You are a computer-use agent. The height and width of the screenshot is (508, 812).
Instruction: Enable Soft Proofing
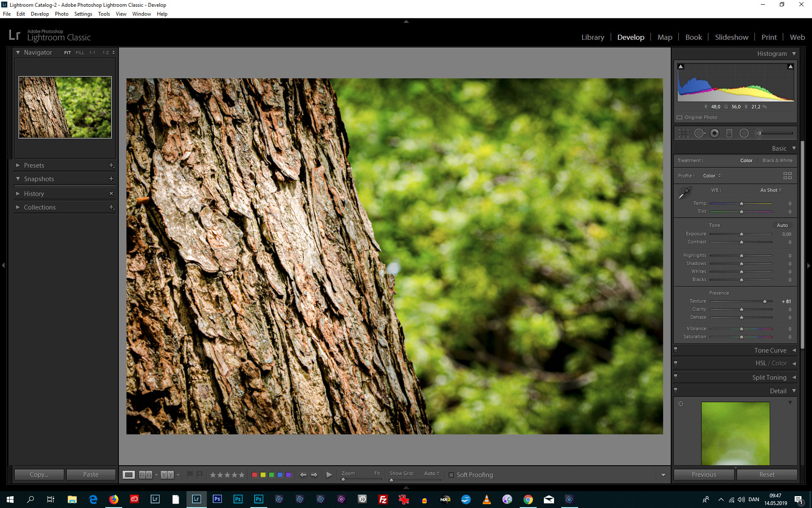click(x=452, y=475)
